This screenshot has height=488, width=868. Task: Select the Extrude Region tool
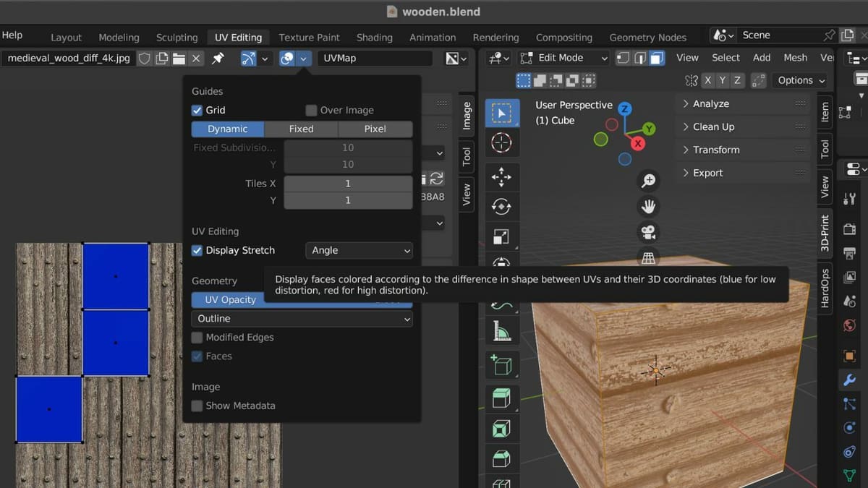[x=501, y=398]
